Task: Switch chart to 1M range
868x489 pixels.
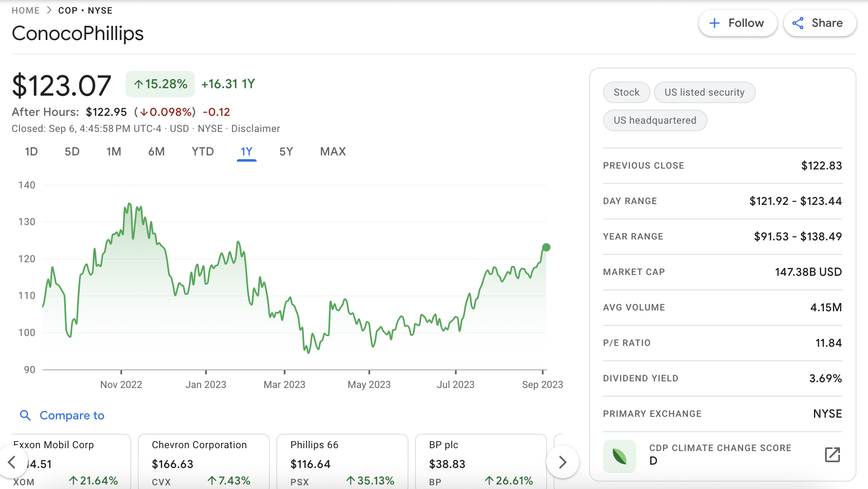Action: [x=114, y=152]
